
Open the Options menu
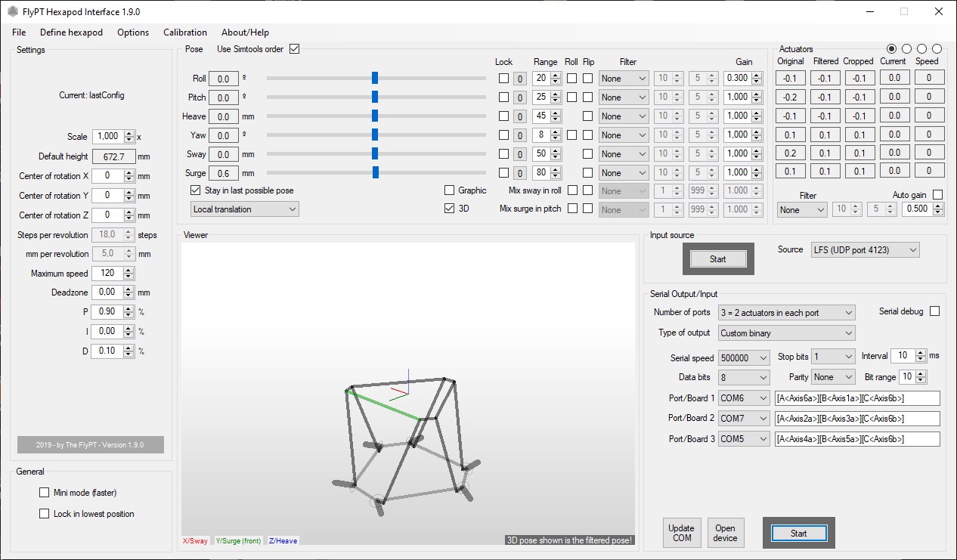pos(133,32)
